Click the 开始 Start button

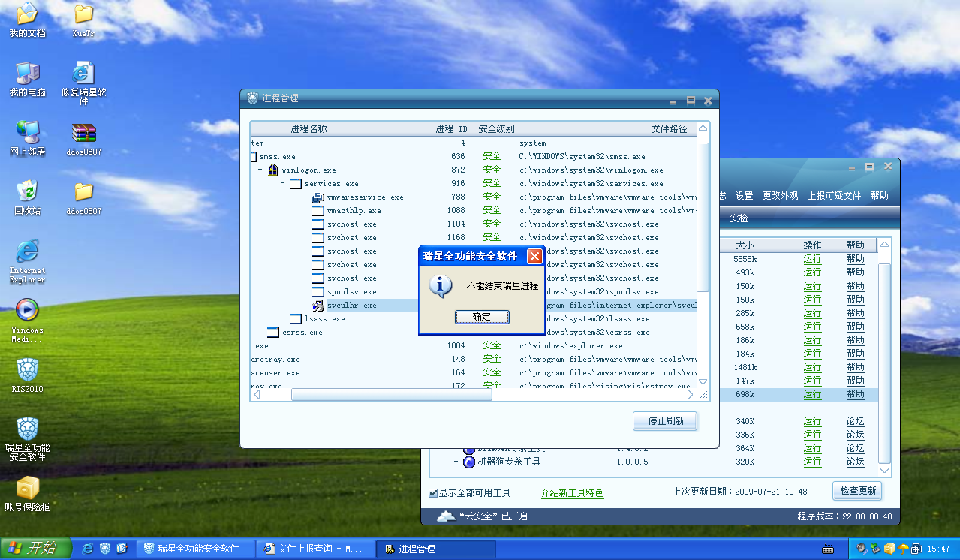pyautogui.click(x=35, y=549)
